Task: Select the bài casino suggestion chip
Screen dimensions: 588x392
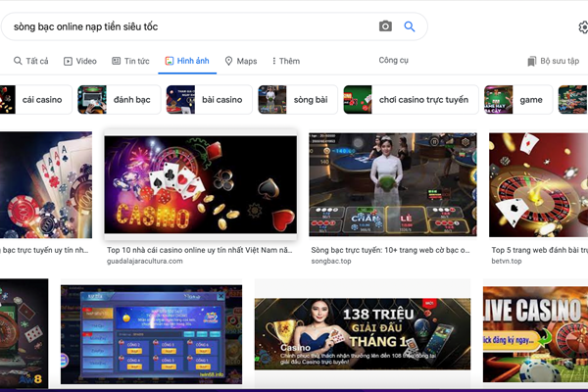Action: [x=210, y=99]
